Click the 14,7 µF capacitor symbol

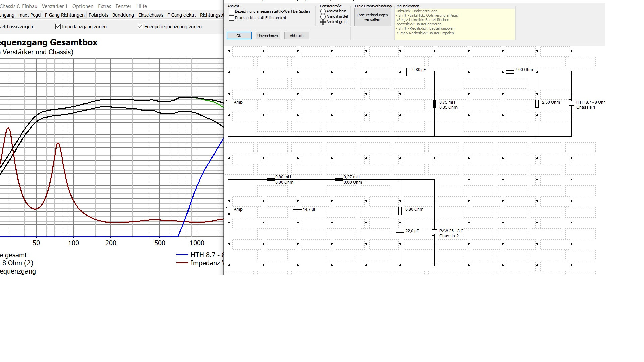click(x=298, y=210)
